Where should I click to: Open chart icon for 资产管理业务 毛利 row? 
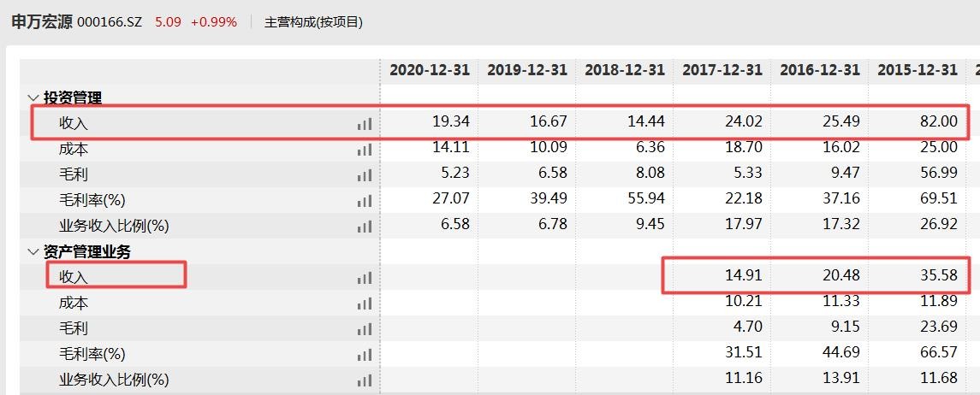pos(365,329)
